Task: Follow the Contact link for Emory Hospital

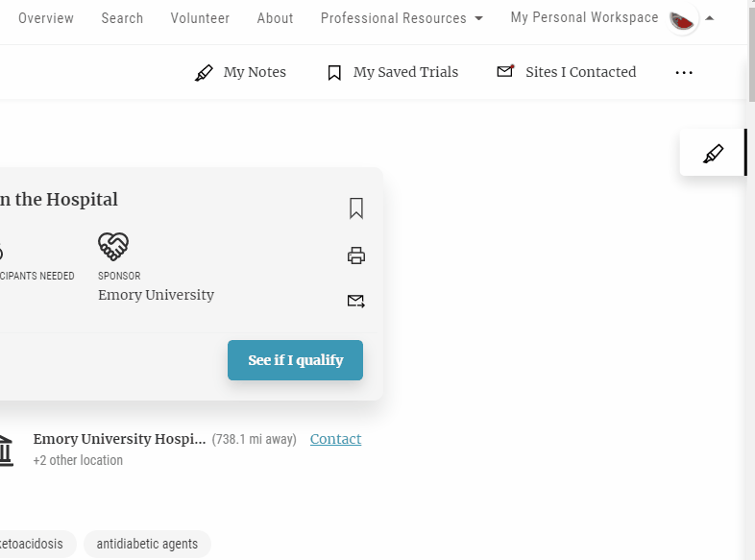Action: pos(335,439)
